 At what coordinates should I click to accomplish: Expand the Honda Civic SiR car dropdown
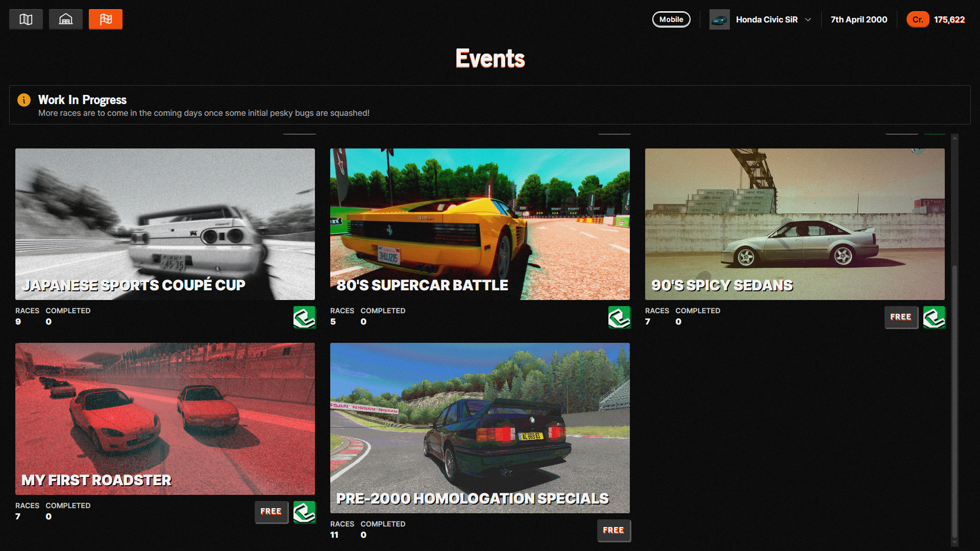point(808,19)
